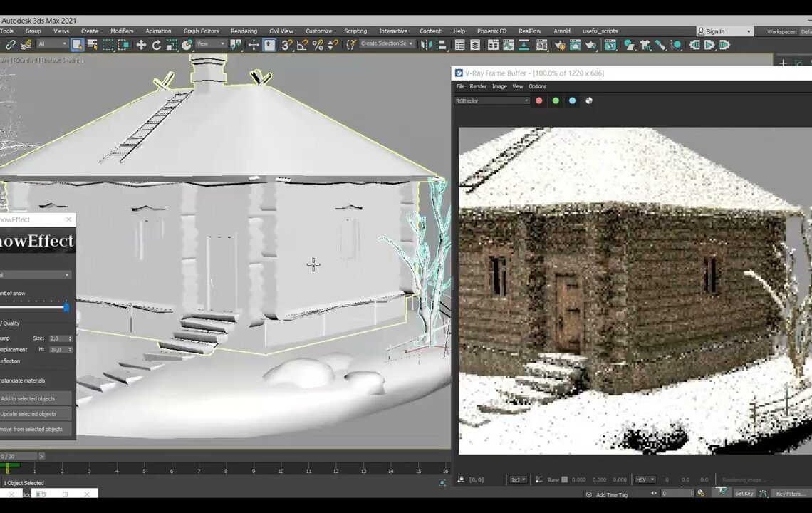Open the selection filter dropdown showing All

(x=52, y=45)
